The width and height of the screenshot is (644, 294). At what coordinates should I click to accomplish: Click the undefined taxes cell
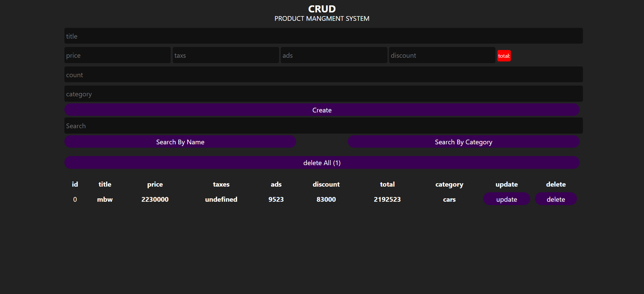[x=221, y=199]
